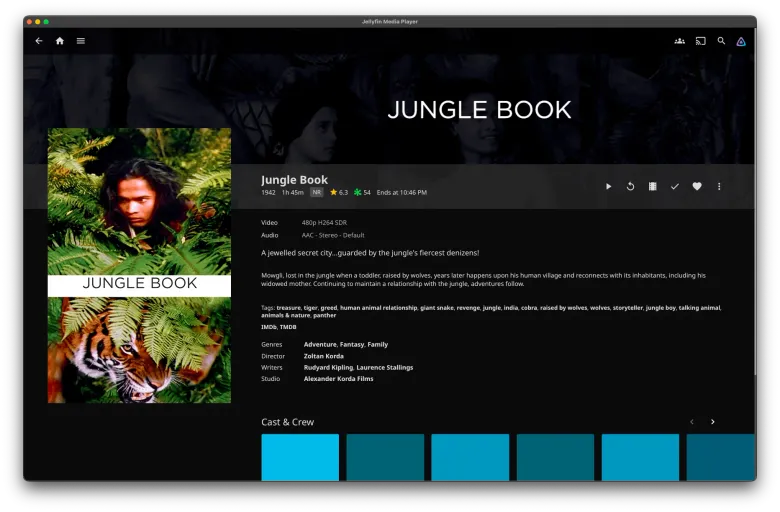Screen dimensions: 780x512
Task: Go back with the arrow icon
Action: [39, 41]
